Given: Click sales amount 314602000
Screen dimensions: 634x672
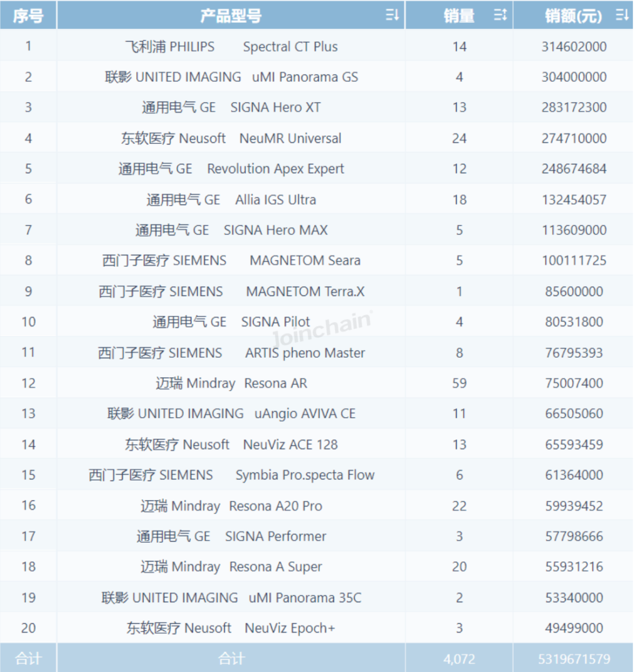Looking at the screenshot, I should coord(574,46).
